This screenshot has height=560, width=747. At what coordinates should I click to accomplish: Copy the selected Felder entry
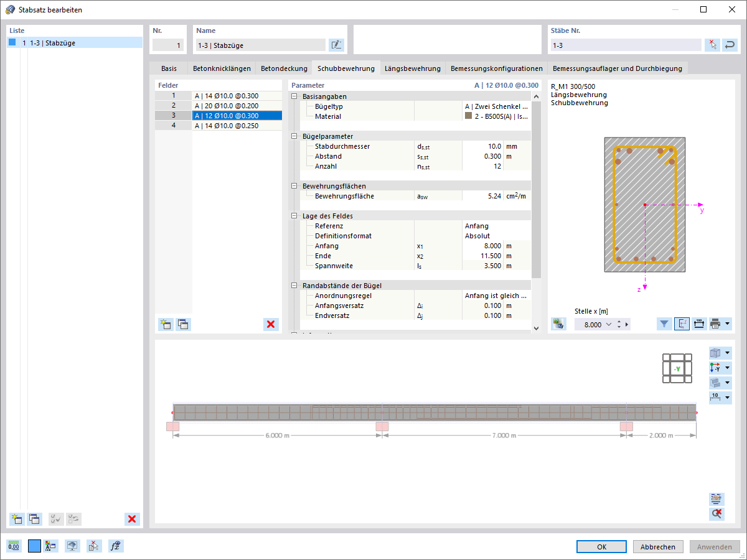183,324
